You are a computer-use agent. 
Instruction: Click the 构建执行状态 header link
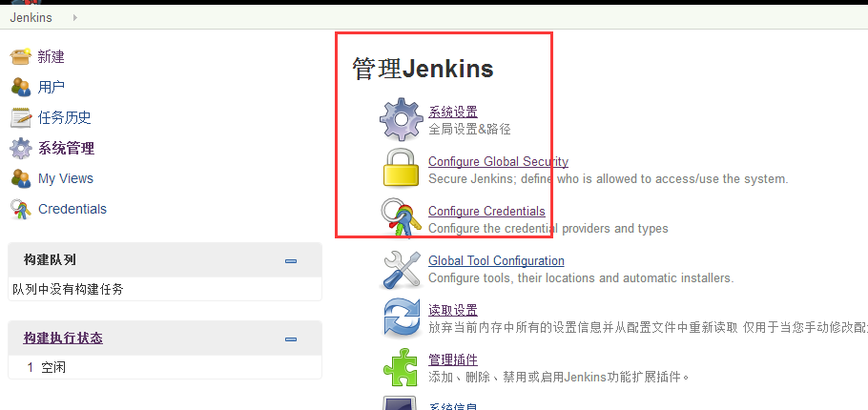(63, 338)
